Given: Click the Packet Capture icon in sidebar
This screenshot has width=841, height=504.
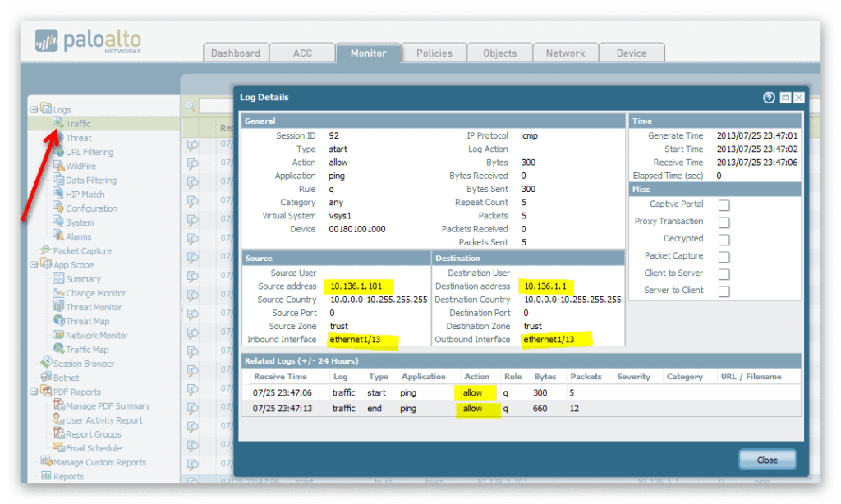Looking at the screenshot, I should [46, 250].
